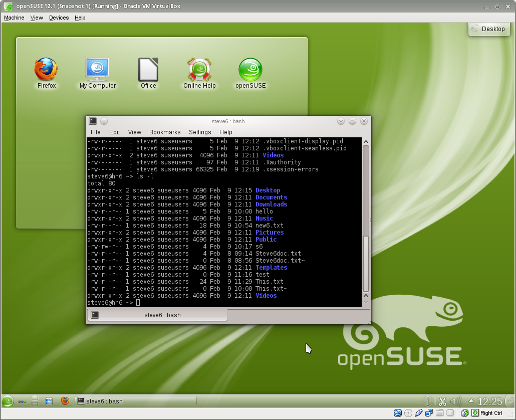
Task: Click the VirtualBox shared folders status icon
Action: pyautogui.click(x=440, y=413)
